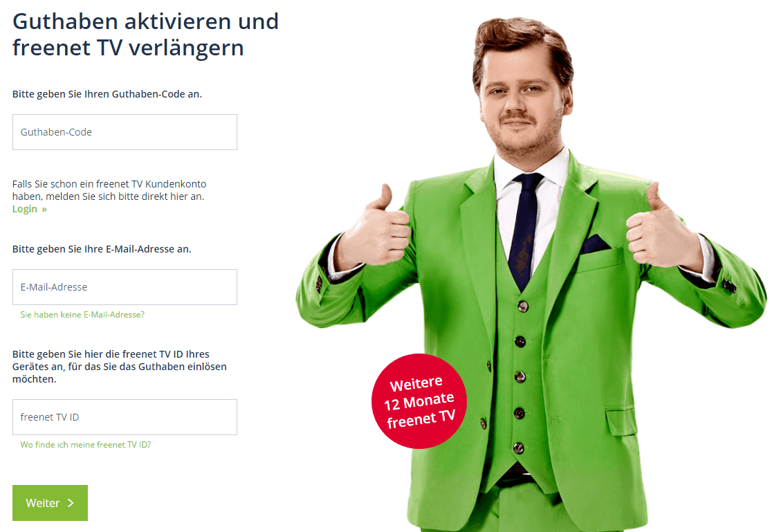Click the 'Guthaben aktivieren und freenet TV verlängern' heading
The image size is (770, 532).
coord(145,35)
